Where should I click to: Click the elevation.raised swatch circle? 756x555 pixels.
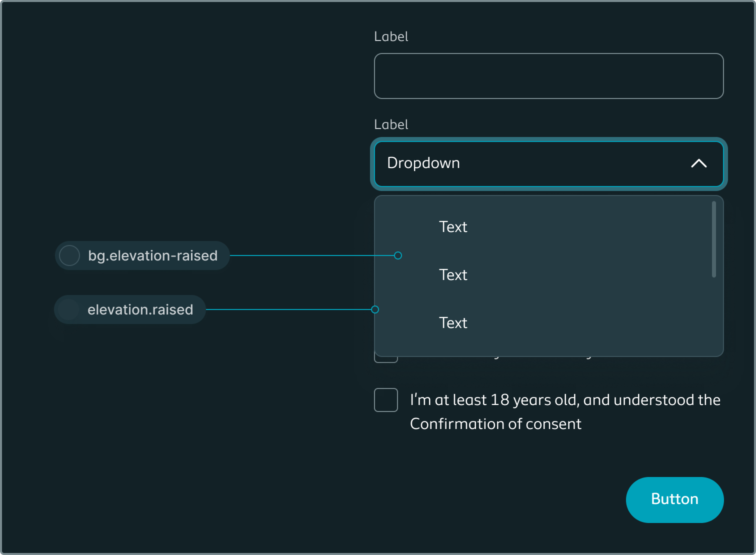pyautogui.click(x=68, y=309)
